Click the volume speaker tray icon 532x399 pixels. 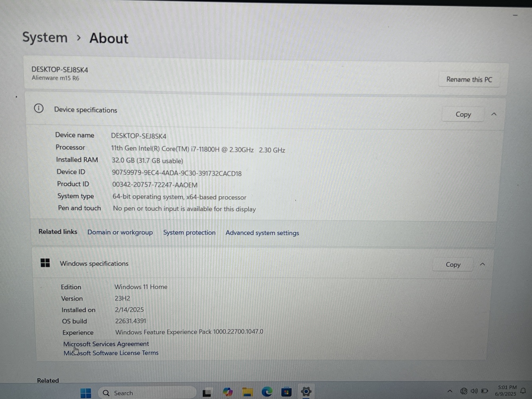pyautogui.click(x=474, y=391)
